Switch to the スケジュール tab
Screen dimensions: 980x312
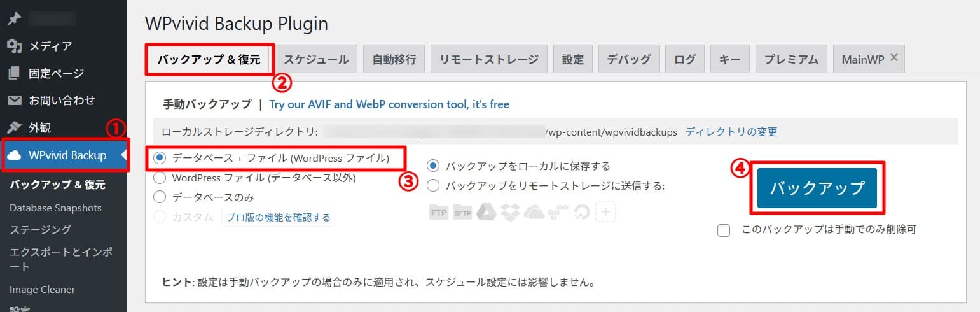pyautogui.click(x=316, y=60)
